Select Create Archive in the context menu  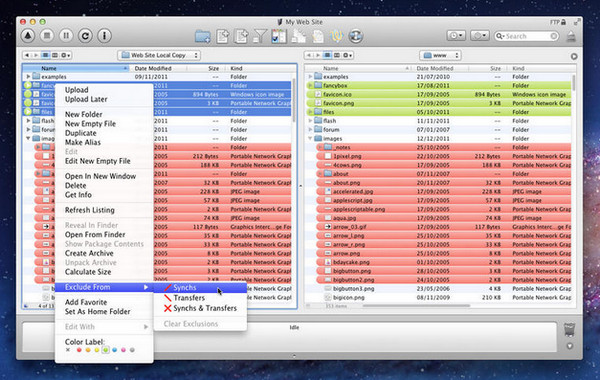(89, 253)
